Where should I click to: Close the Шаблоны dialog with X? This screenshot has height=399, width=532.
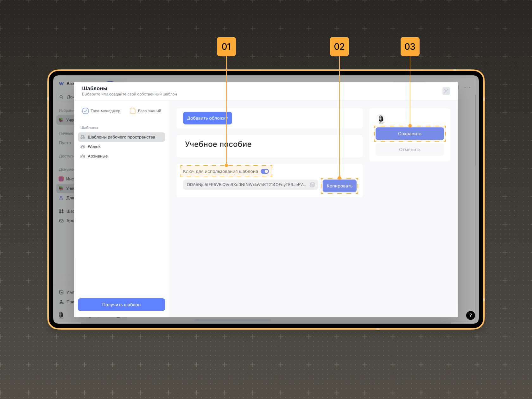click(446, 91)
